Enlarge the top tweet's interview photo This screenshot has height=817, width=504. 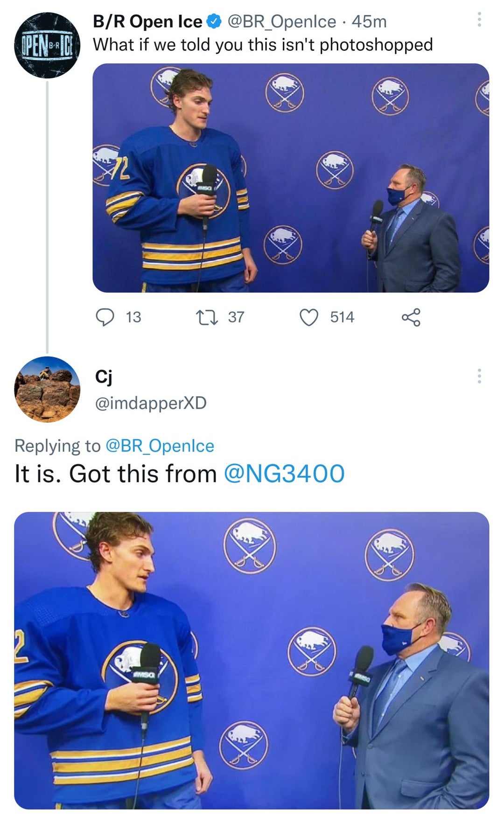[290, 178]
